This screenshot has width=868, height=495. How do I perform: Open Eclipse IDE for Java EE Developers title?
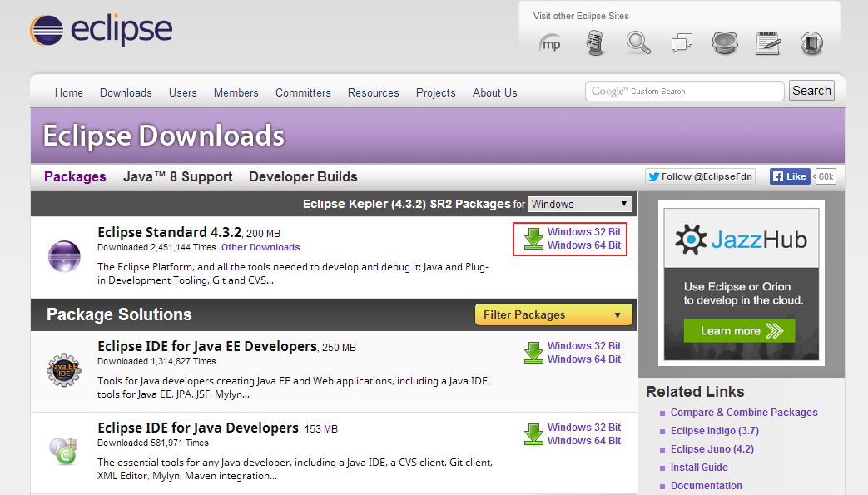tap(207, 347)
